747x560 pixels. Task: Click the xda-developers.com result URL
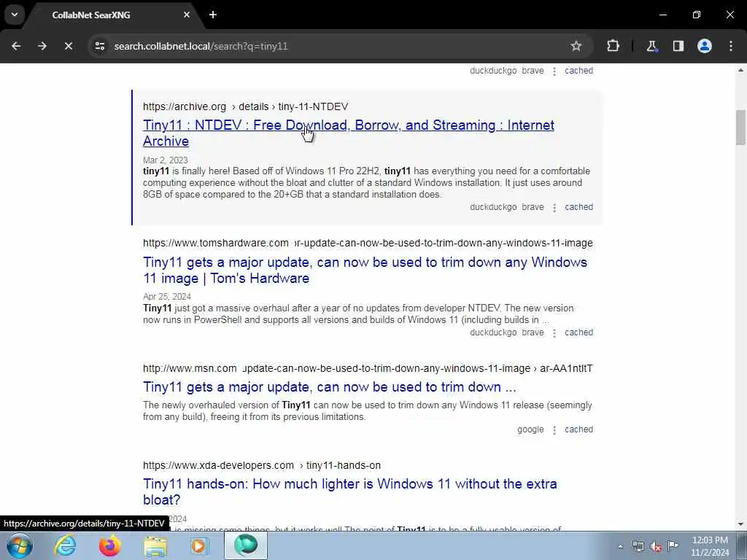(262, 465)
